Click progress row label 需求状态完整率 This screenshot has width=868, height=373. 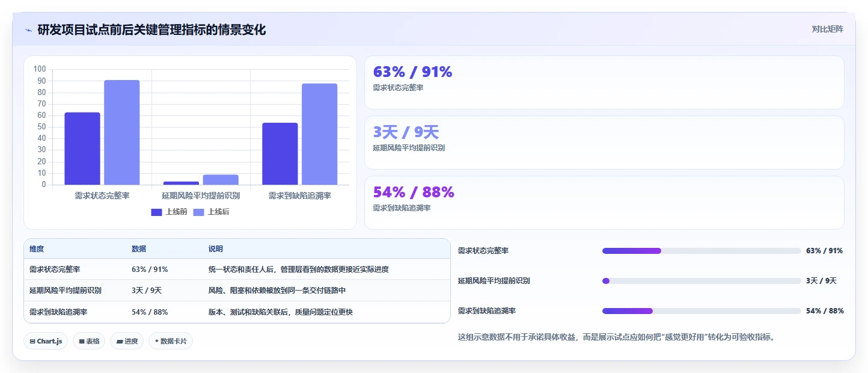click(x=483, y=251)
